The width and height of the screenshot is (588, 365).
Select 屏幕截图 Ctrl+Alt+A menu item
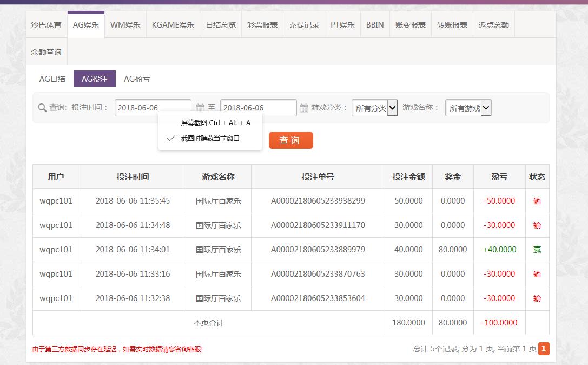[x=215, y=123]
